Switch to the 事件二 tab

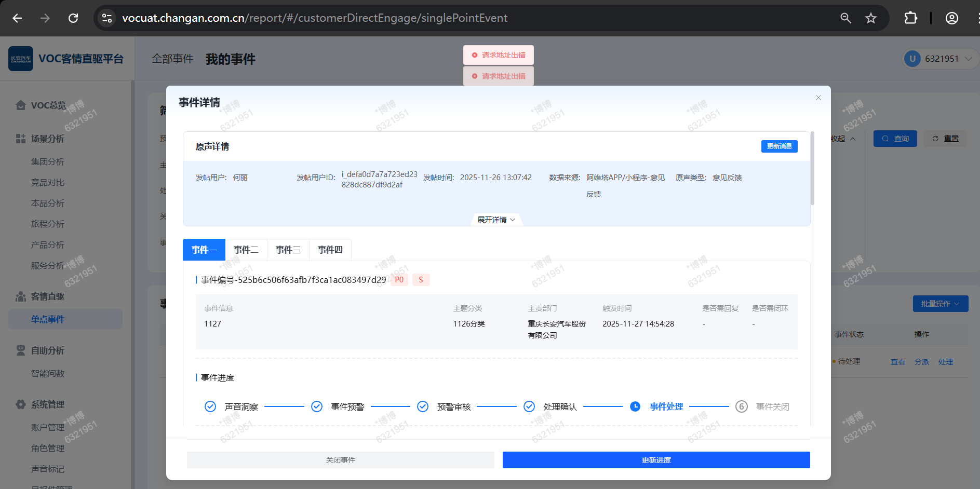click(x=246, y=250)
